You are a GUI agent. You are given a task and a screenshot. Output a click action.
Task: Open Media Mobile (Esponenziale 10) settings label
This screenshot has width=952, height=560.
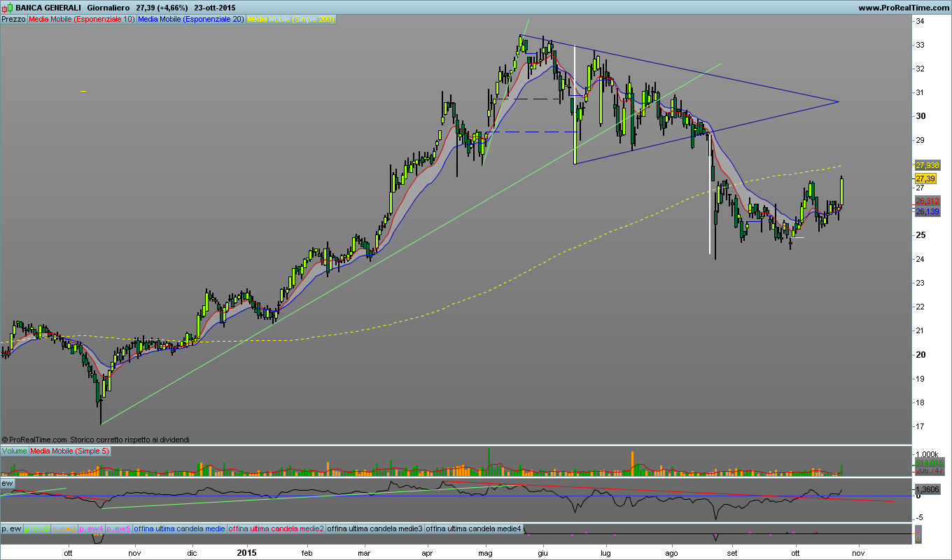point(82,20)
